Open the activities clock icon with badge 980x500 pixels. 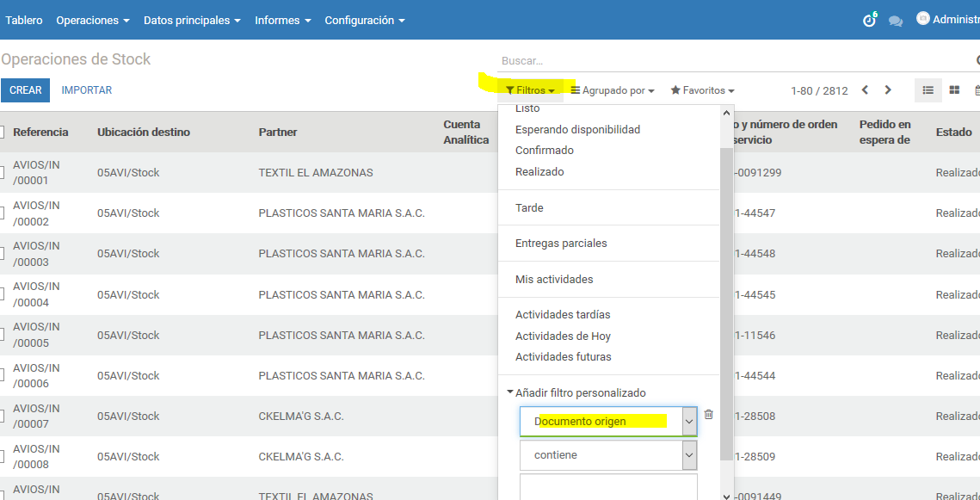pyautogui.click(x=869, y=21)
